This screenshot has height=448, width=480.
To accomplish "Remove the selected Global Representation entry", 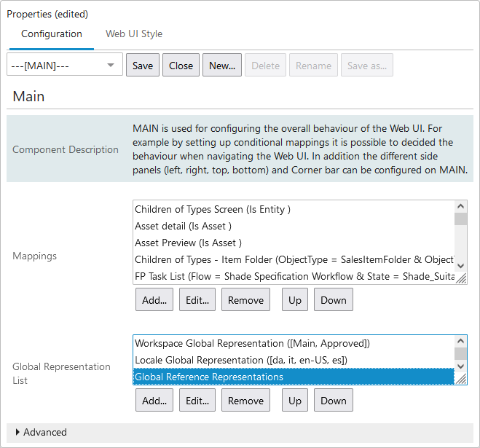I will tap(245, 401).
